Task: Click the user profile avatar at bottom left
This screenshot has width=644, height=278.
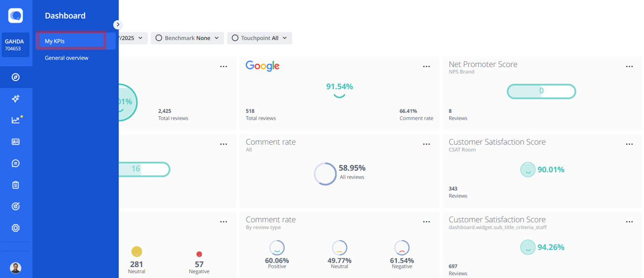Action: click(15, 267)
